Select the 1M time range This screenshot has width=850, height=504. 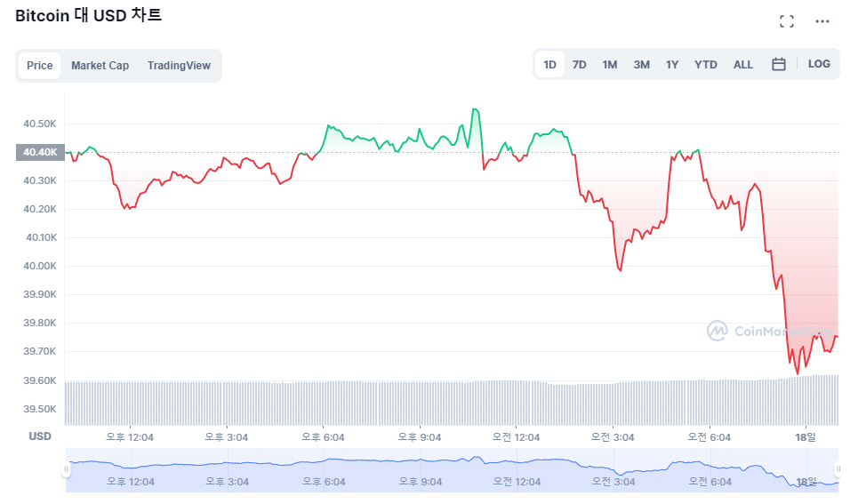[609, 65]
